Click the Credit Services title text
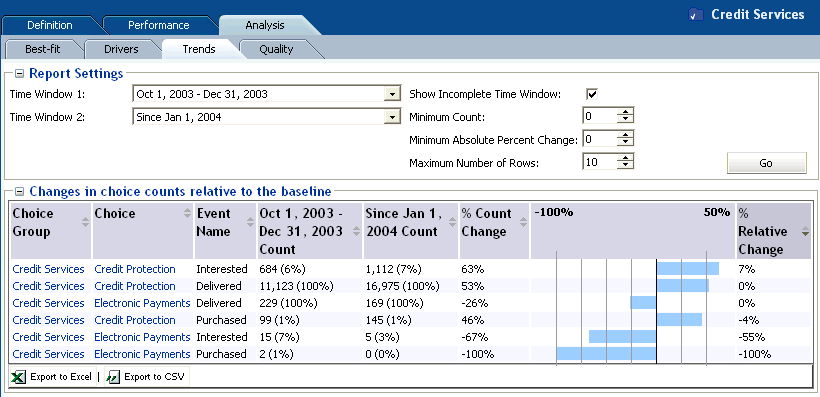This screenshot has height=397, width=820. [758, 15]
